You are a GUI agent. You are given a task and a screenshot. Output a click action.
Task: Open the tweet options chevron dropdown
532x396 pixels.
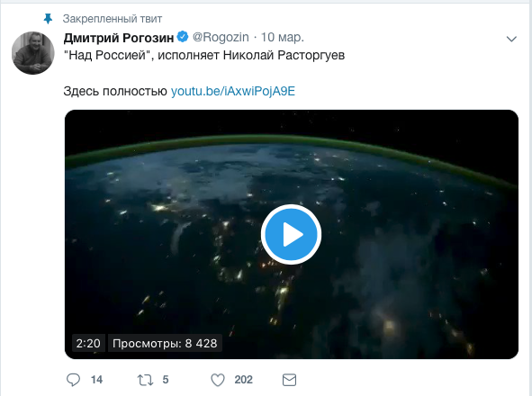point(511,39)
